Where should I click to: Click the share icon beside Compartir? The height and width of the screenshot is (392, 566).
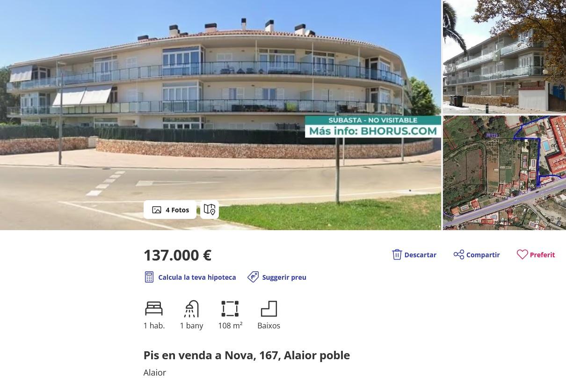pyautogui.click(x=459, y=254)
